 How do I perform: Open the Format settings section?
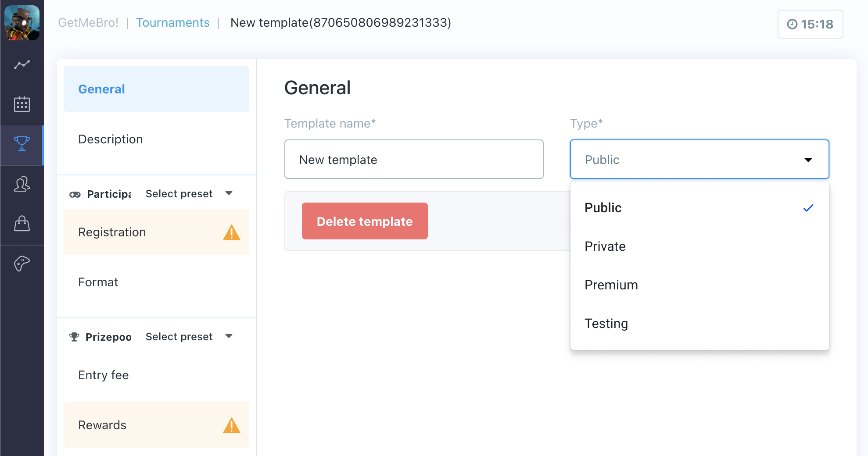tap(98, 282)
